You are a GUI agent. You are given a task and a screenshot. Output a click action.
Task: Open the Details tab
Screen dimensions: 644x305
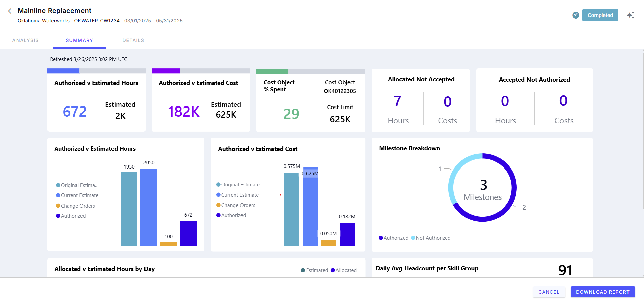tap(133, 40)
